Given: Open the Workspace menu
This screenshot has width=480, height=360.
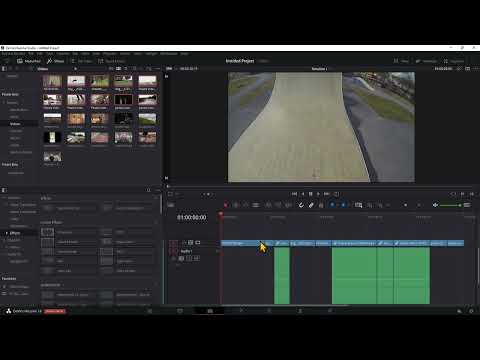Looking at the screenshot, I should pos(169,53).
